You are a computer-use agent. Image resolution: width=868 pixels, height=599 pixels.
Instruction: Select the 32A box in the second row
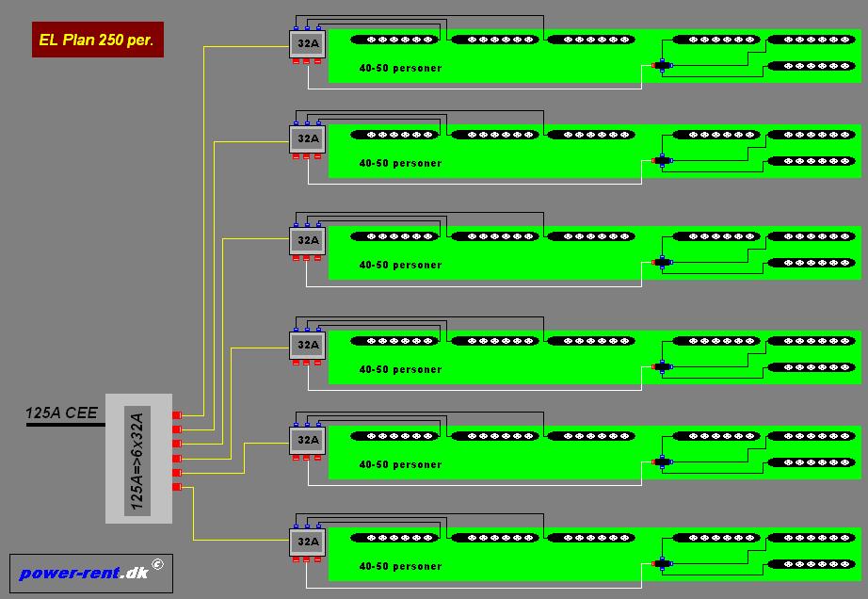point(307,139)
